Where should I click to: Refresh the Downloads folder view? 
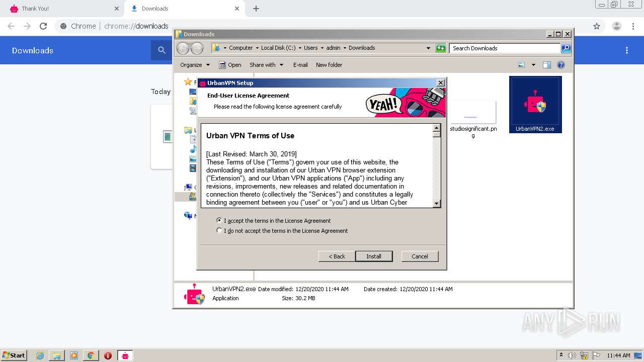[x=441, y=48]
